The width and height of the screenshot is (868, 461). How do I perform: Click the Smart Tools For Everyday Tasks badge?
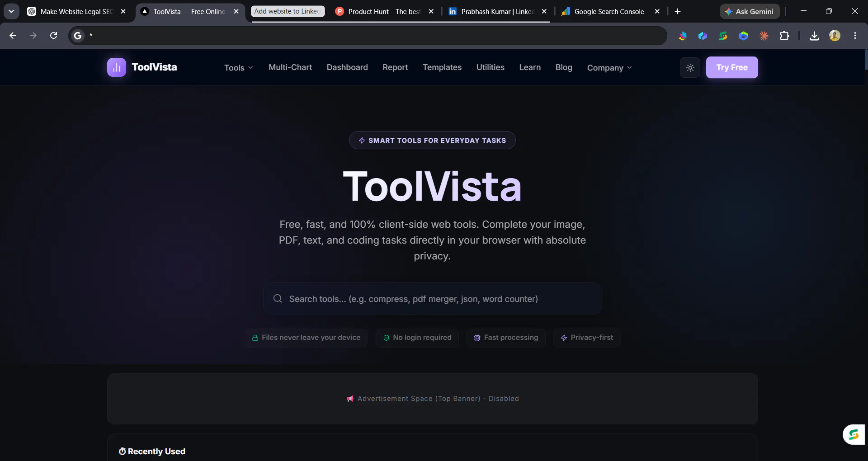point(432,140)
